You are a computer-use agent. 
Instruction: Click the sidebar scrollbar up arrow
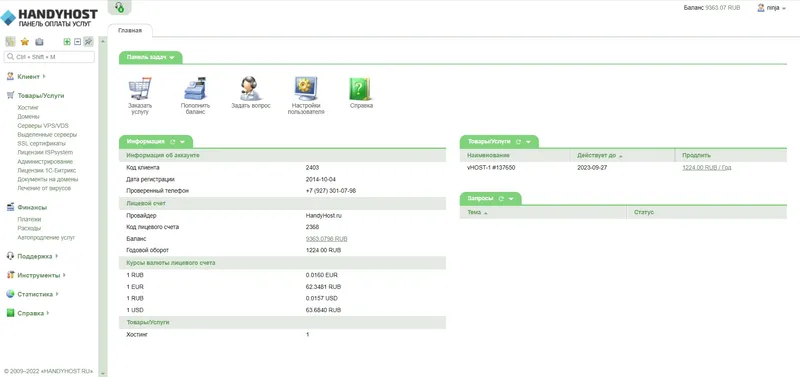104,41
